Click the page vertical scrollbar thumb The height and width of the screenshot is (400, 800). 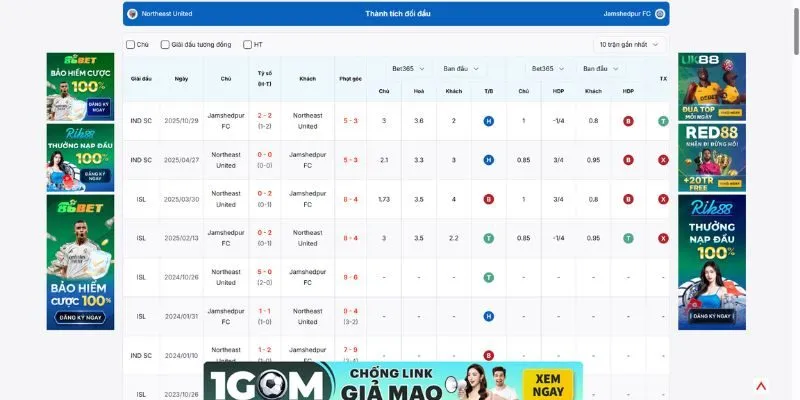pos(796,31)
